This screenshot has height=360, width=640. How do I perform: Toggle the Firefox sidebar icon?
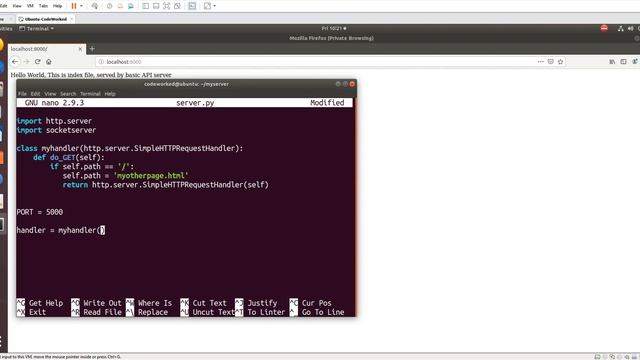point(623,62)
